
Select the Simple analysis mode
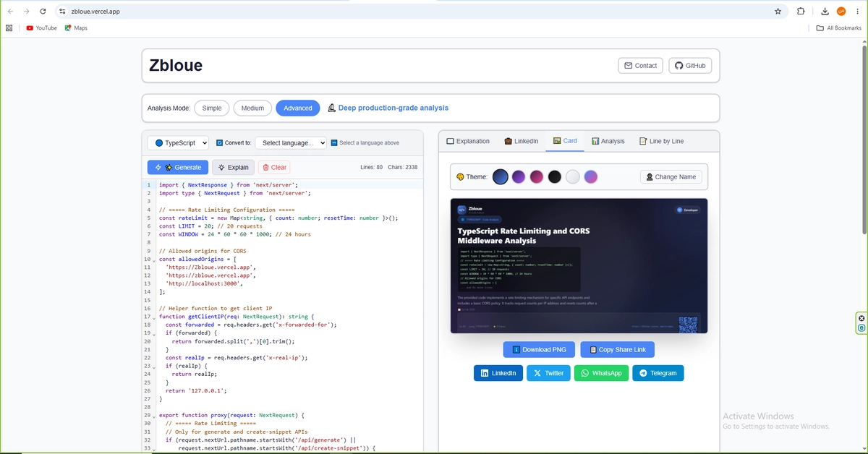pyautogui.click(x=212, y=108)
